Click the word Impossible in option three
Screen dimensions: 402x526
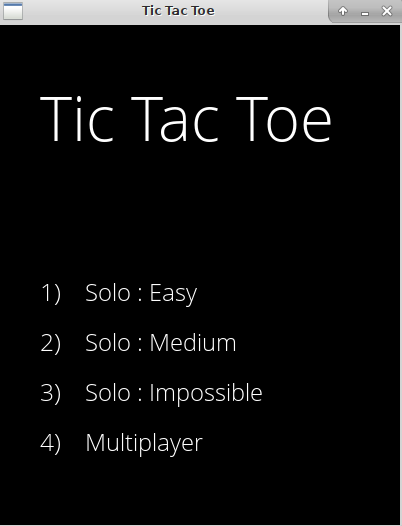pos(206,393)
